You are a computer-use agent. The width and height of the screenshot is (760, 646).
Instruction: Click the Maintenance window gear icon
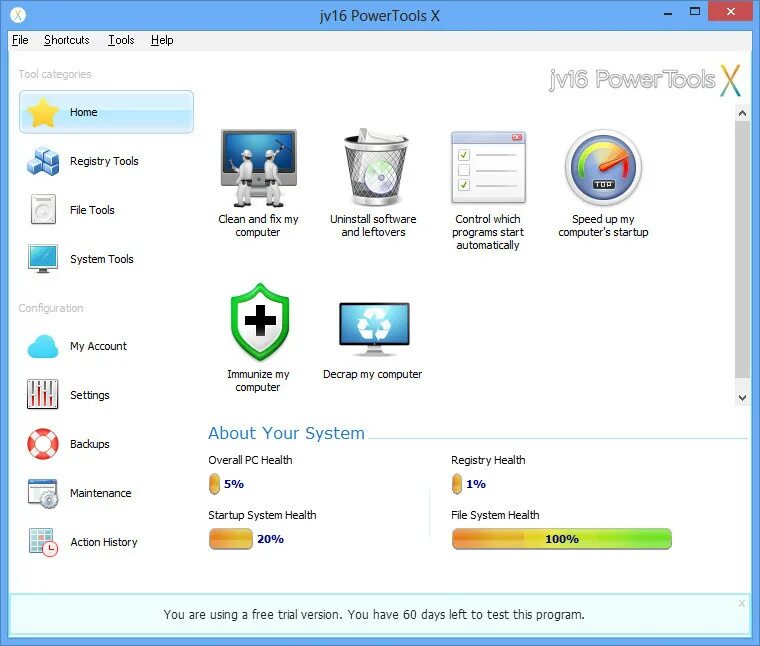(43, 493)
